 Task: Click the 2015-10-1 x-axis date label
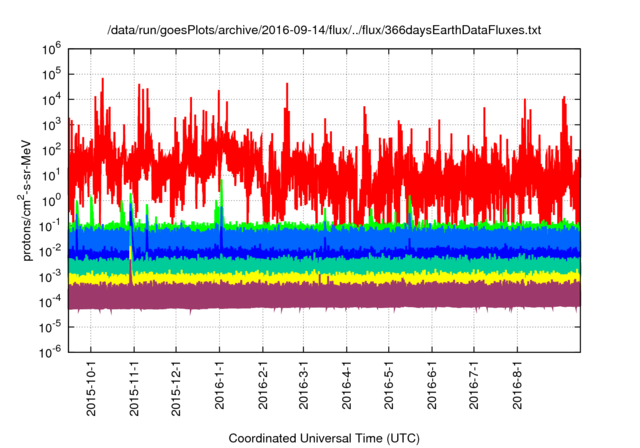coord(91,388)
